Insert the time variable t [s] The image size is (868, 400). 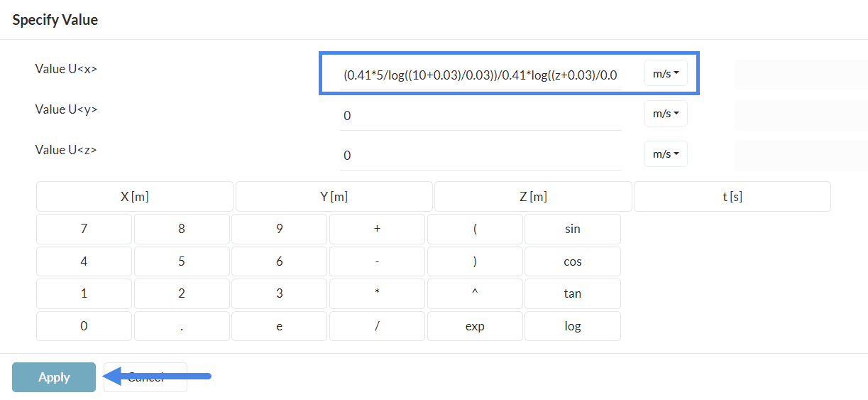(732, 197)
